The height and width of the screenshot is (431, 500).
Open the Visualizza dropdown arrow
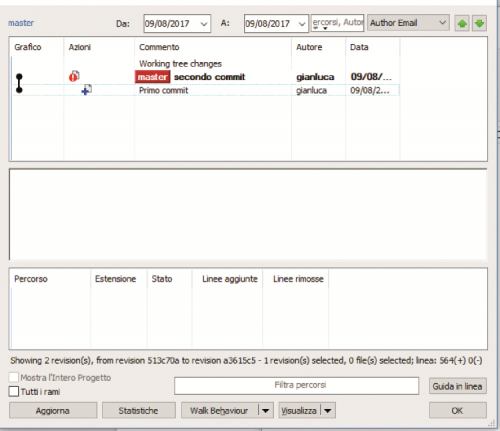(x=328, y=410)
